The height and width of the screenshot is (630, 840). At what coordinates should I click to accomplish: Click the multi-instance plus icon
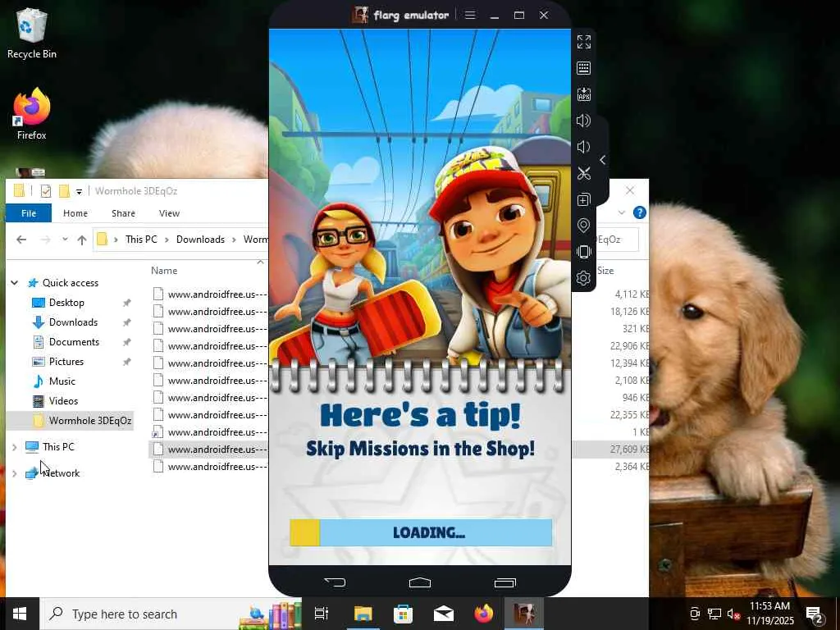click(583, 199)
